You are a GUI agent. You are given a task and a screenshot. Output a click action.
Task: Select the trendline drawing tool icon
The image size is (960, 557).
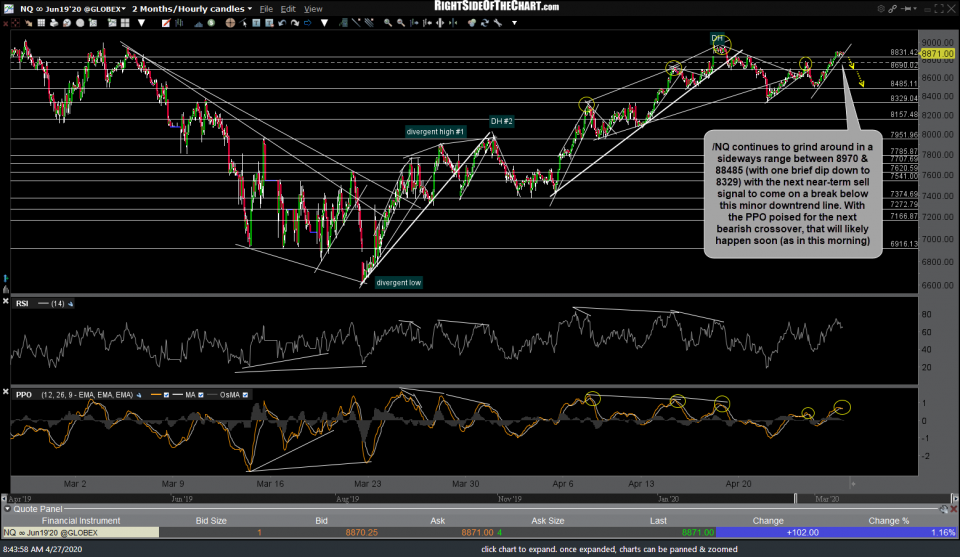click(x=356, y=23)
